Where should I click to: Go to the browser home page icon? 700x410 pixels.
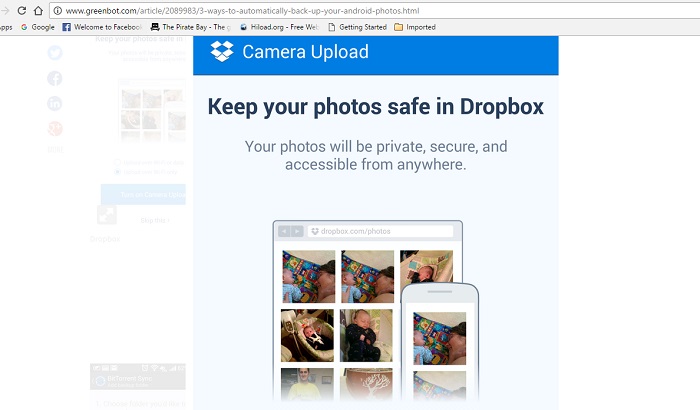click(37, 10)
